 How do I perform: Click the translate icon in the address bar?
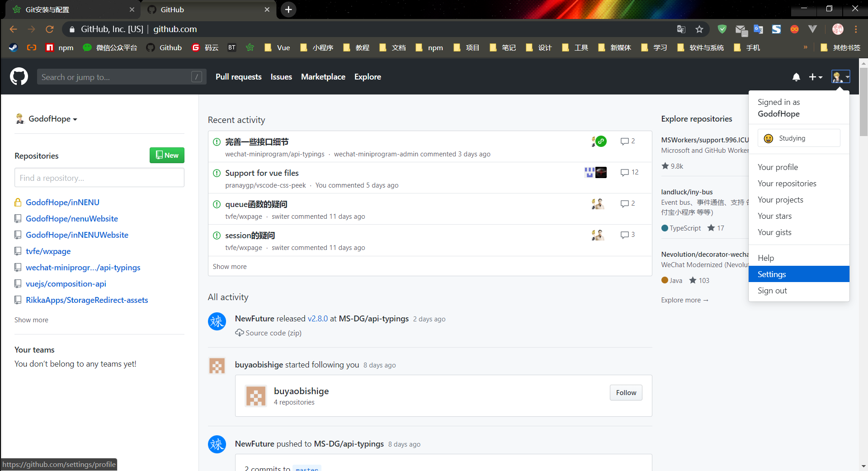pos(681,29)
